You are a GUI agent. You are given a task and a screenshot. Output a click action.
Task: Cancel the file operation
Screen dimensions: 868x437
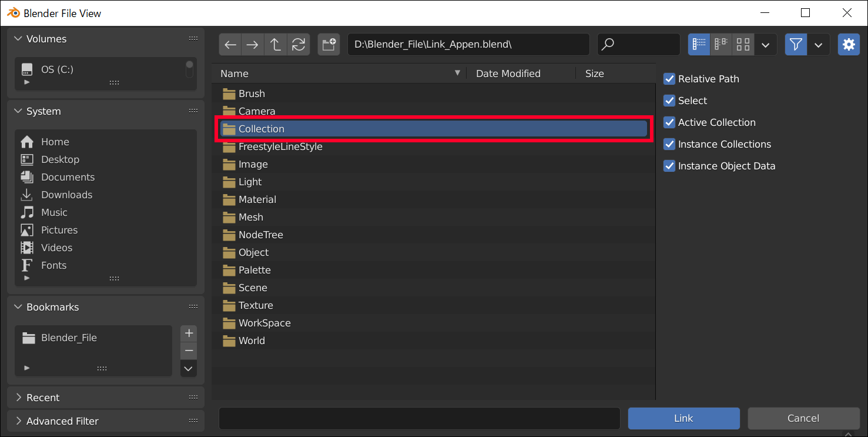pyautogui.click(x=803, y=418)
